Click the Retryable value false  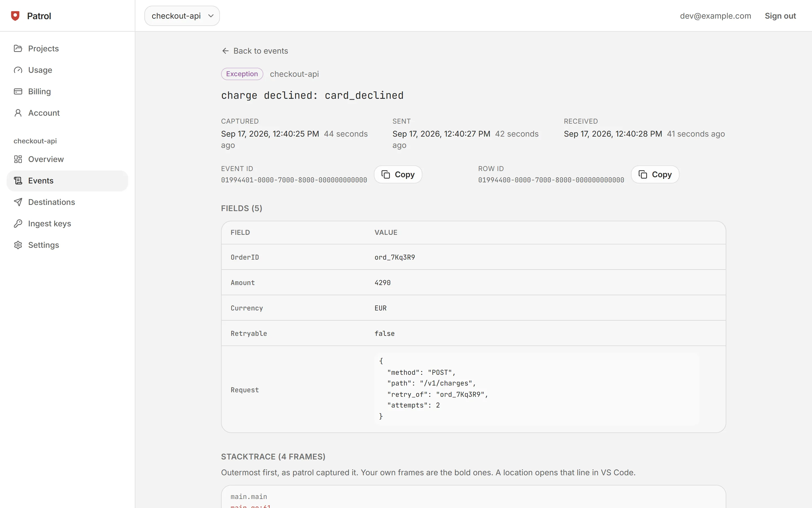point(385,334)
